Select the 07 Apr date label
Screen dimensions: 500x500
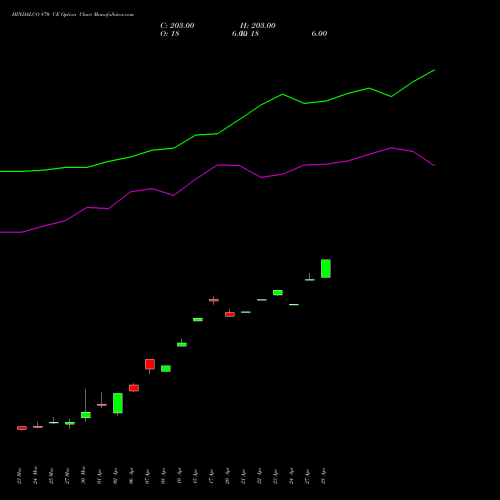coord(148,477)
